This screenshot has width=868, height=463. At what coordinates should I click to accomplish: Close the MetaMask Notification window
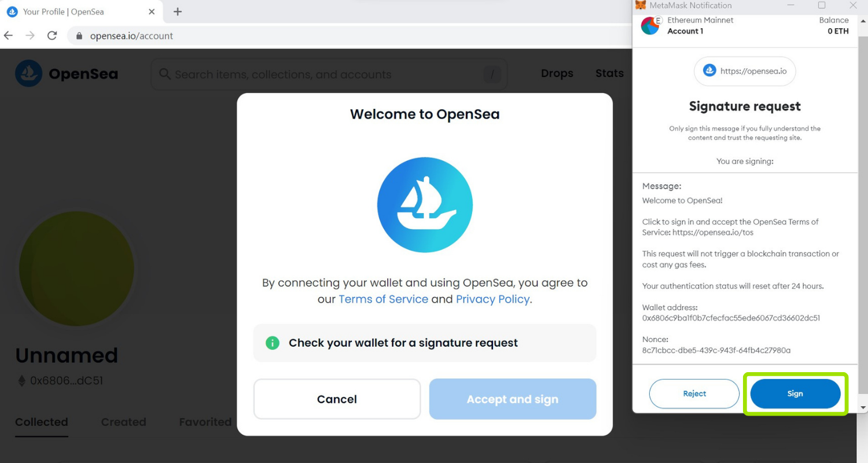[x=853, y=5]
